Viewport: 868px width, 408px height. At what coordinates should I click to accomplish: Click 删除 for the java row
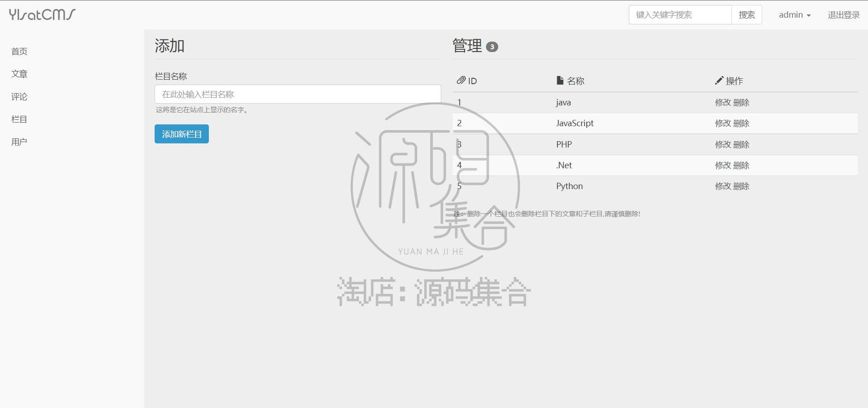point(741,103)
